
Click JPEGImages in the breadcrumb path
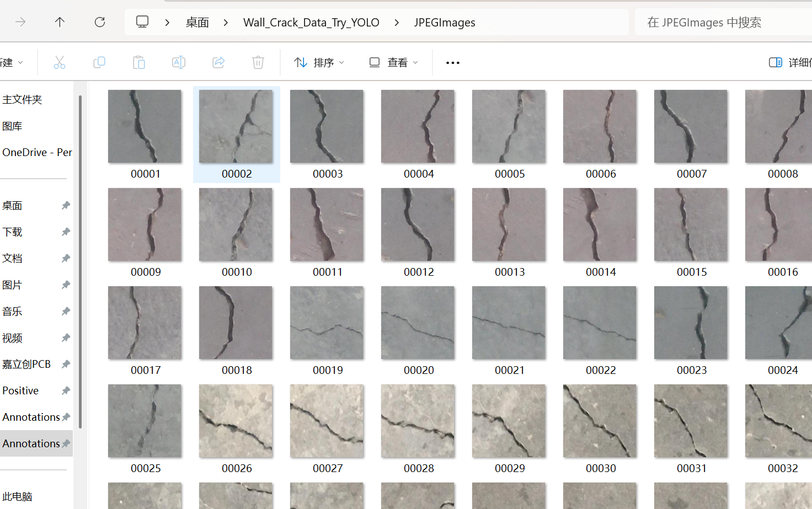pyautogui.click(x=445, y=23)
